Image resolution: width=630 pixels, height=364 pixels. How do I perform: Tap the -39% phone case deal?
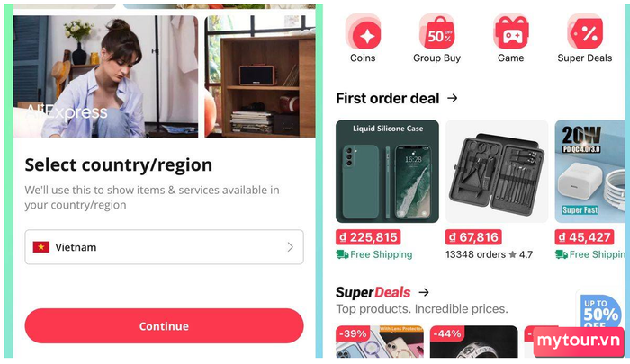tap(380, 342)
